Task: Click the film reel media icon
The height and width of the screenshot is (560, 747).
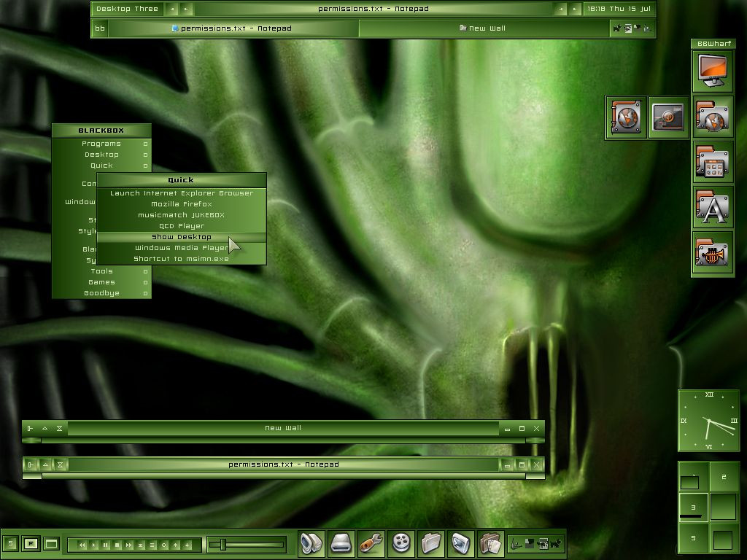Action: point(401,543)
